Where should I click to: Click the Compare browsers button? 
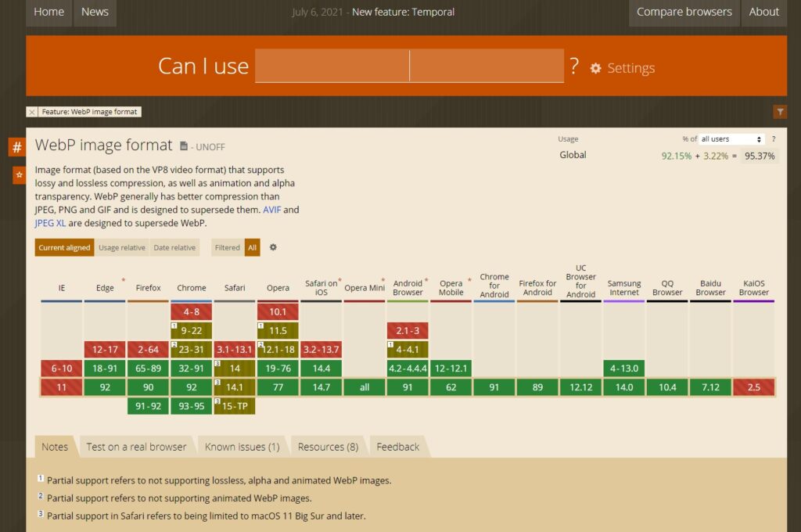[684, 12]
